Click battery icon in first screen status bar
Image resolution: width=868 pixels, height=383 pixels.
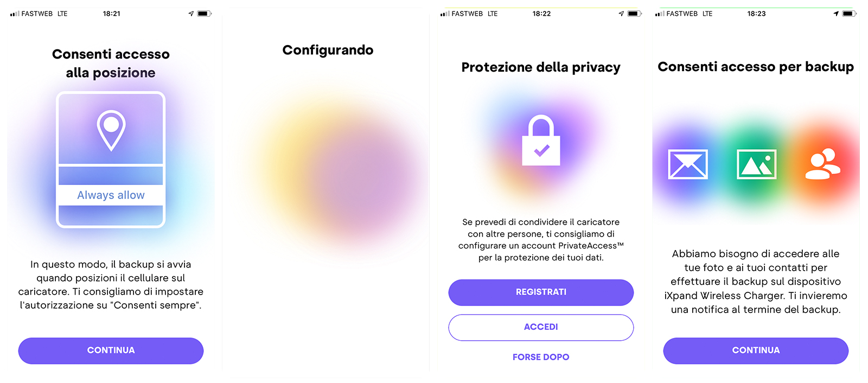click(x=203, y=14)
